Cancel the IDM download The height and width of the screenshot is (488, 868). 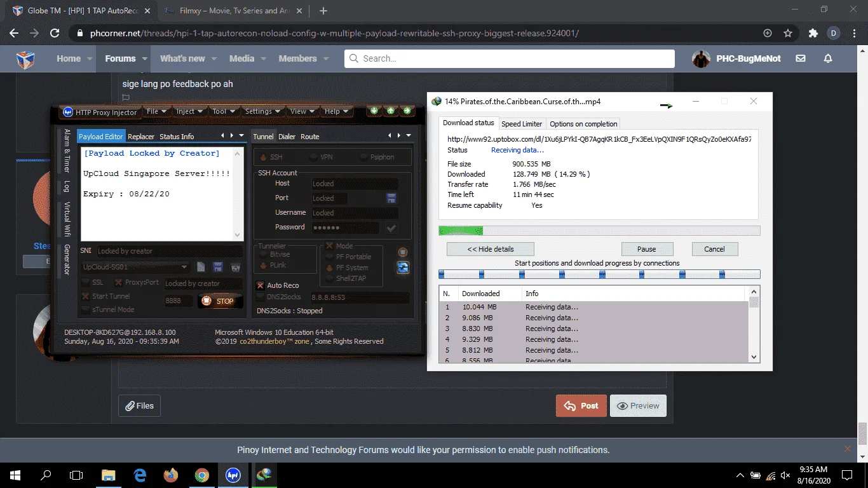click(714, 249)
